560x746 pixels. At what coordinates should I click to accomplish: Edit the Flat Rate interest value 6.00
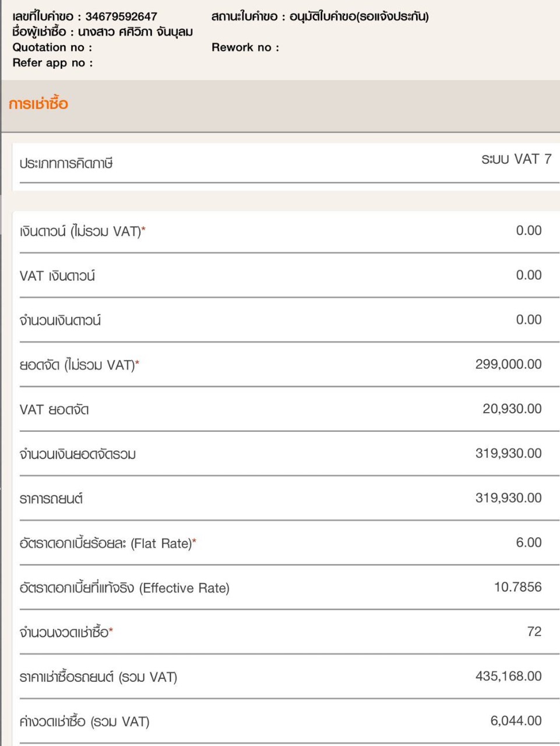(x=529, y=543)
